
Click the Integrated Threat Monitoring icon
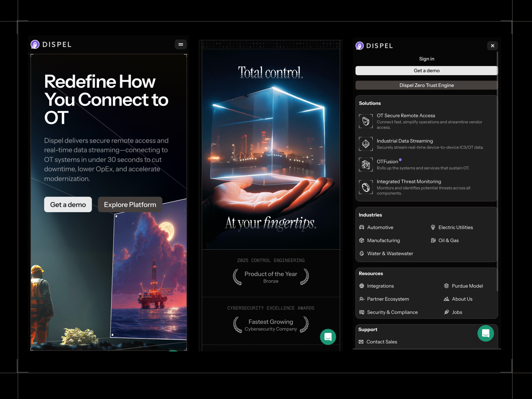coord(366,187)
